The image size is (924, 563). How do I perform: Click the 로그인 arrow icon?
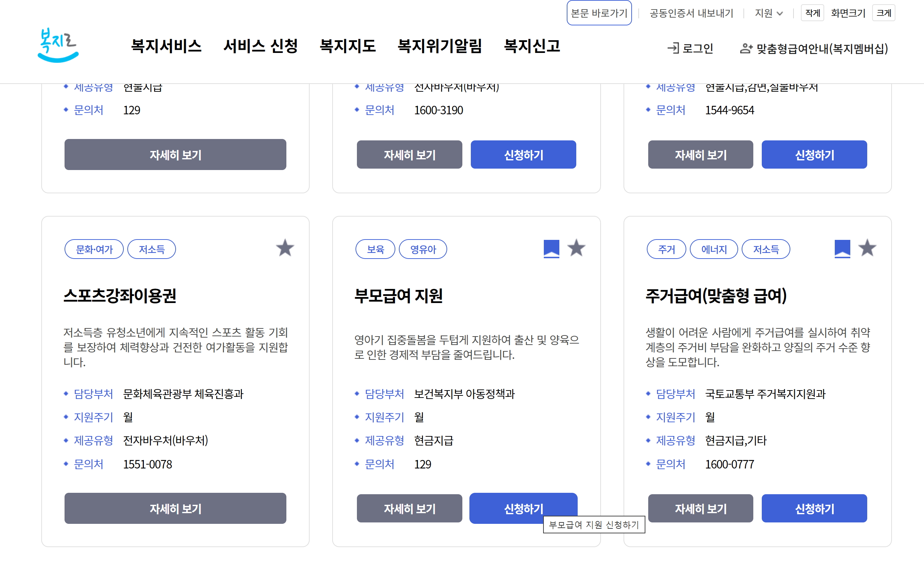[673, 48]
